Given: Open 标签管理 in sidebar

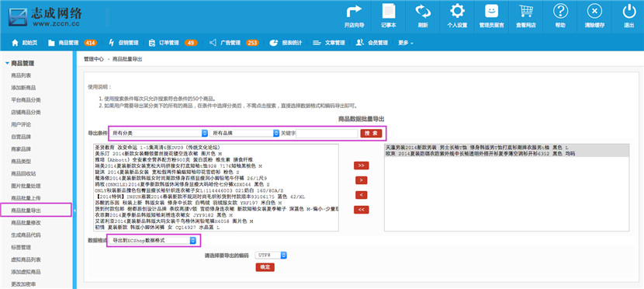Looking at the screenshot, I should pyautogui.click(x=21, y=248).
